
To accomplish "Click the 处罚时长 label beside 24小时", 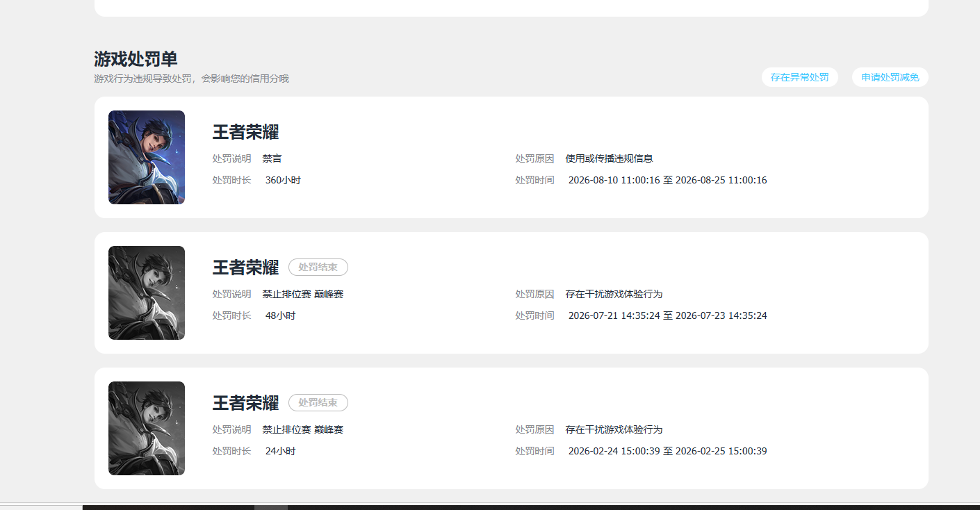I will pos(231,451).
